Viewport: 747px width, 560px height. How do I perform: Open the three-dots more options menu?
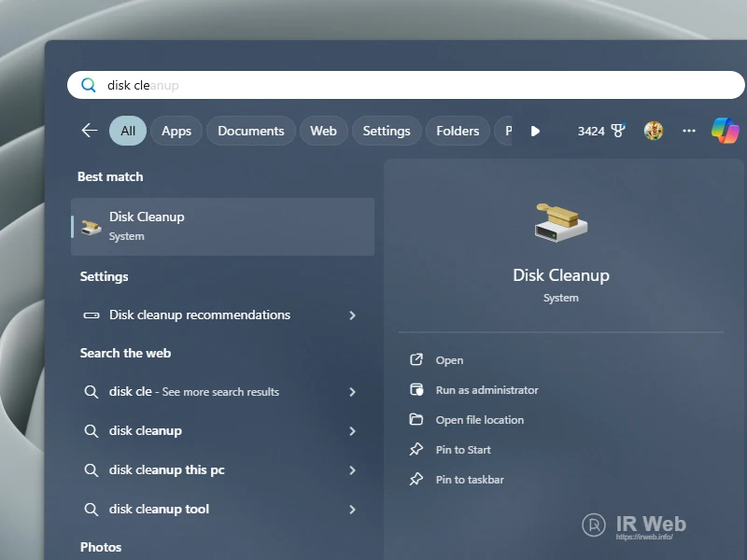[x=689, y=131]
